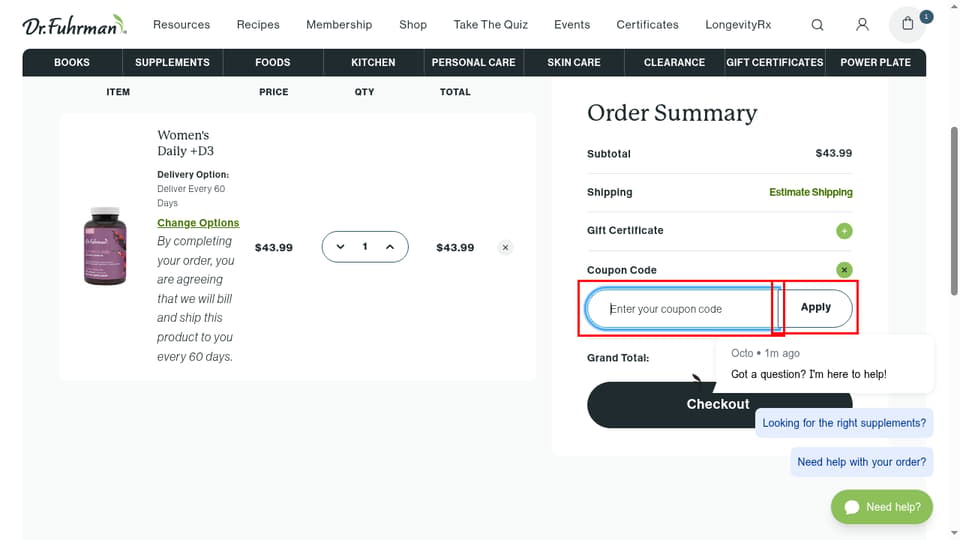Click the Change Options link
Image resolution: width=960 pixels, height=540 pixels.
click(x=198, y=223)
